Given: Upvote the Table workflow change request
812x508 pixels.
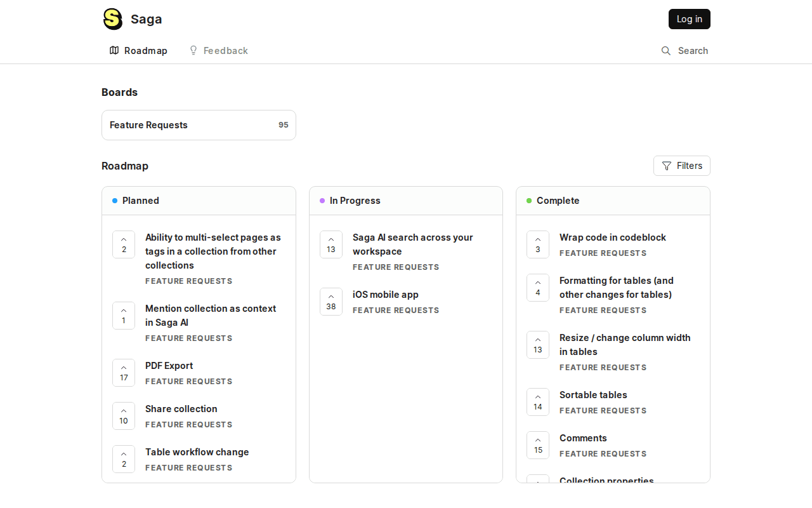Looking at the screenshot, I should click(x=124, y=459).
